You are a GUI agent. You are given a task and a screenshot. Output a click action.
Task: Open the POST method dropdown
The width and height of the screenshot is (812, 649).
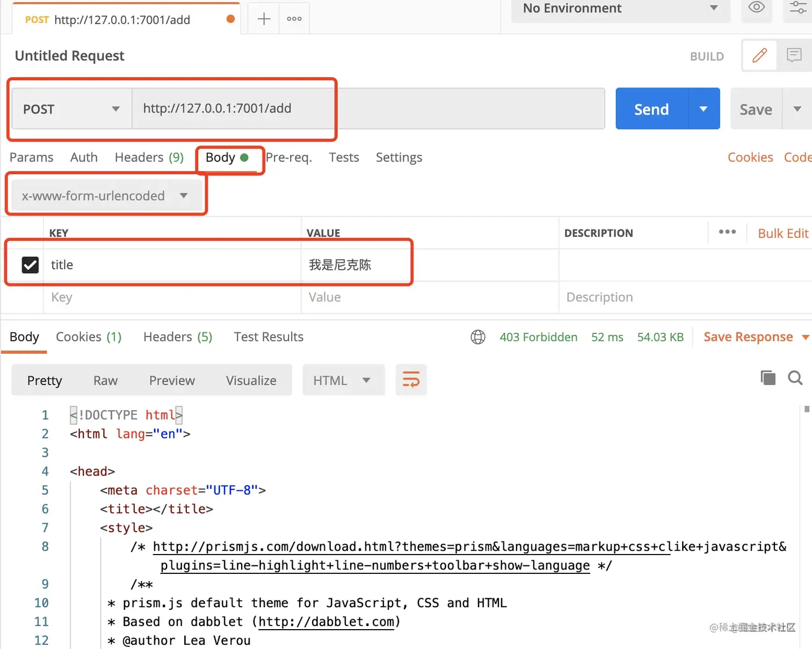71,109
